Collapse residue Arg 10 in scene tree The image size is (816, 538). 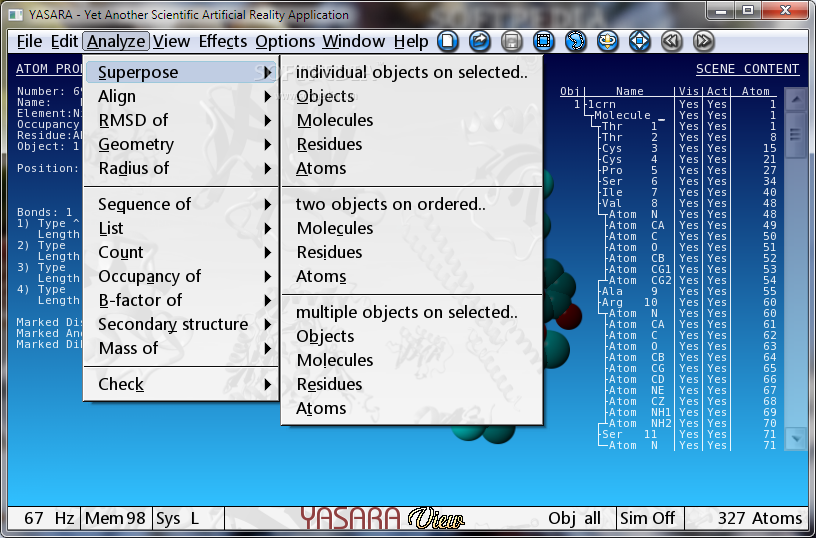(630, 302)
